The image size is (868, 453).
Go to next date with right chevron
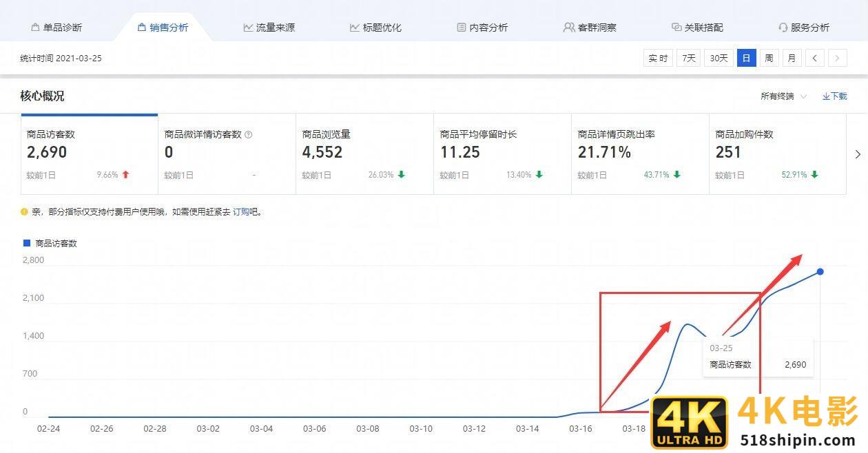click(837, 58)
